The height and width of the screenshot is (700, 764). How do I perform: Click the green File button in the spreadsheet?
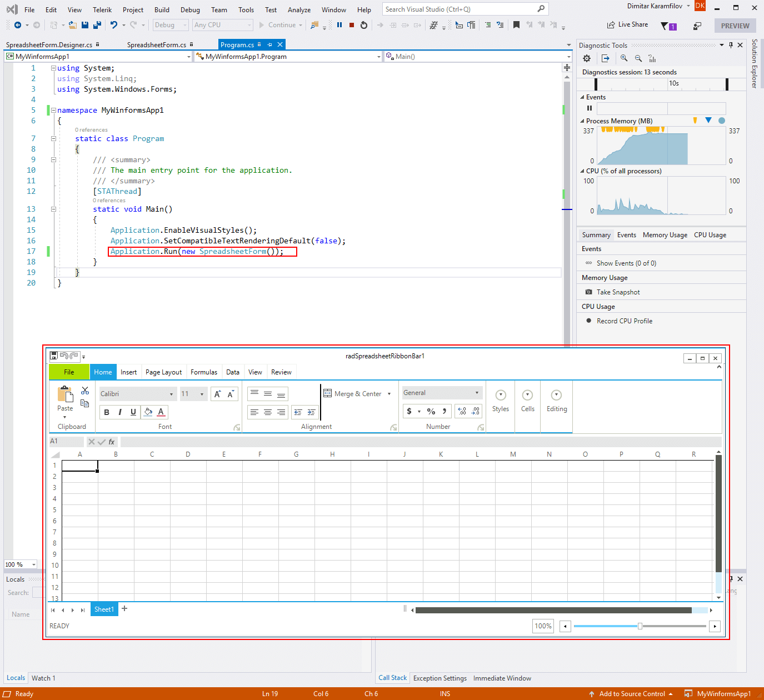point(69,372)
